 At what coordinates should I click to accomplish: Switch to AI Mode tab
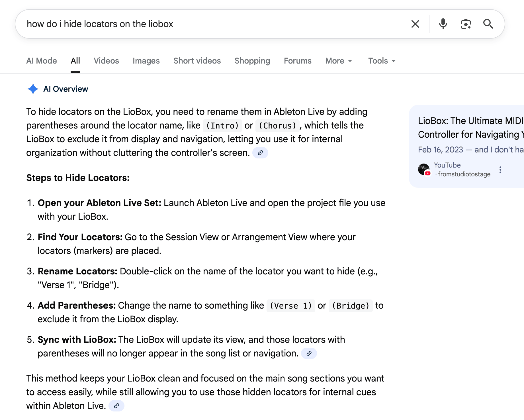point(42,61)
